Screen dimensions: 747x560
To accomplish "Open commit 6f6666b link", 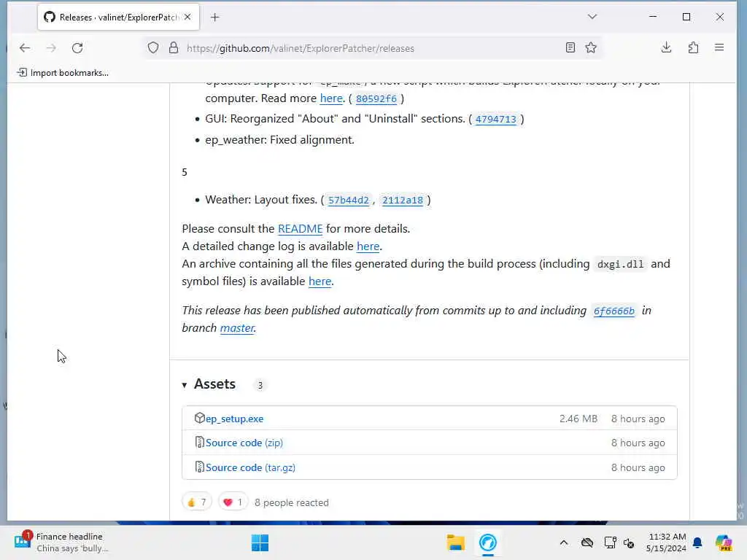I will pyautogui.click(x=614, y=311).
